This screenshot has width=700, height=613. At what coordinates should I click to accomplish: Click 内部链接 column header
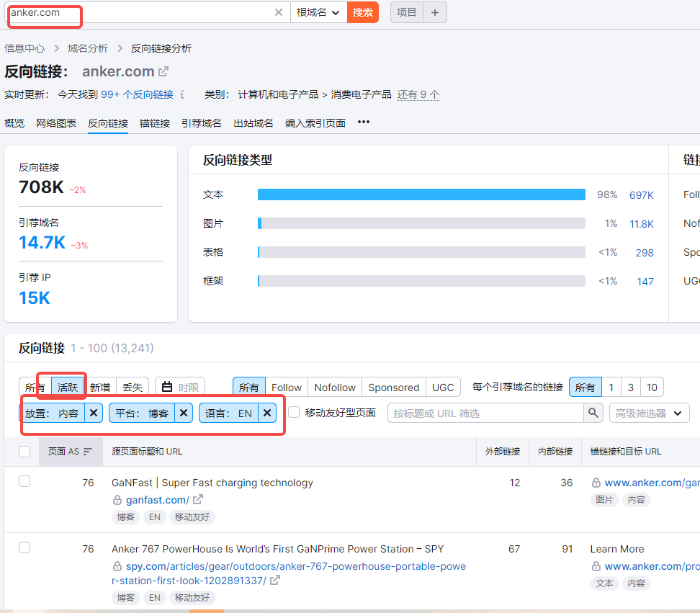[555, 452]
